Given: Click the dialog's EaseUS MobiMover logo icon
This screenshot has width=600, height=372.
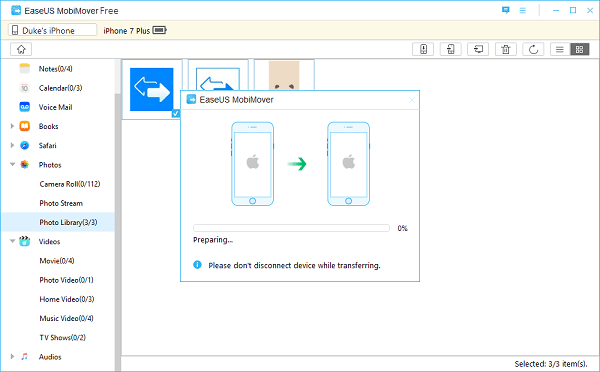Looking at the screenshot, I should click(191, 100).
